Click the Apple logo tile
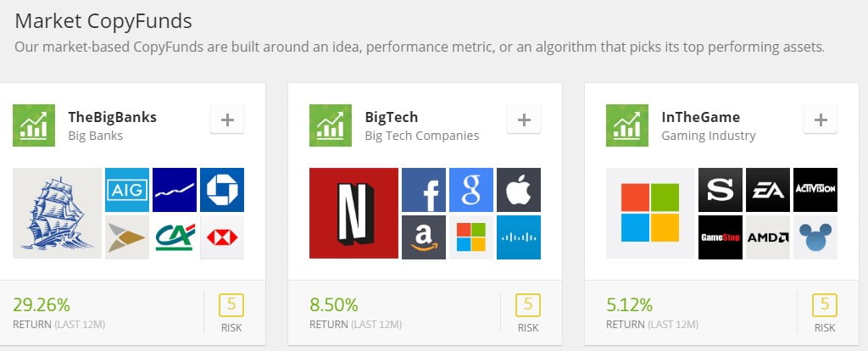Screen dimensions: 868x351 519,190
